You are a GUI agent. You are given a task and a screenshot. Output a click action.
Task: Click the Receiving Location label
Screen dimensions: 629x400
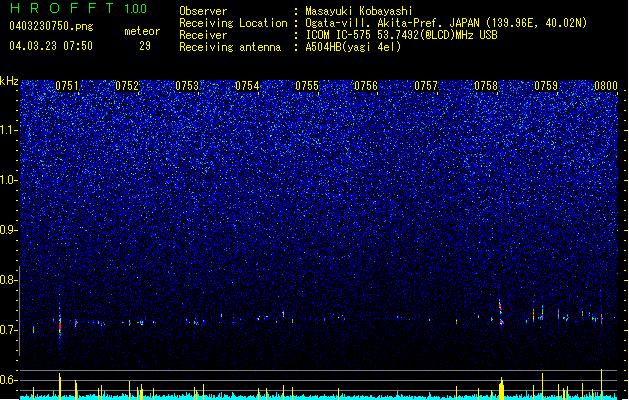click(233, 23)
